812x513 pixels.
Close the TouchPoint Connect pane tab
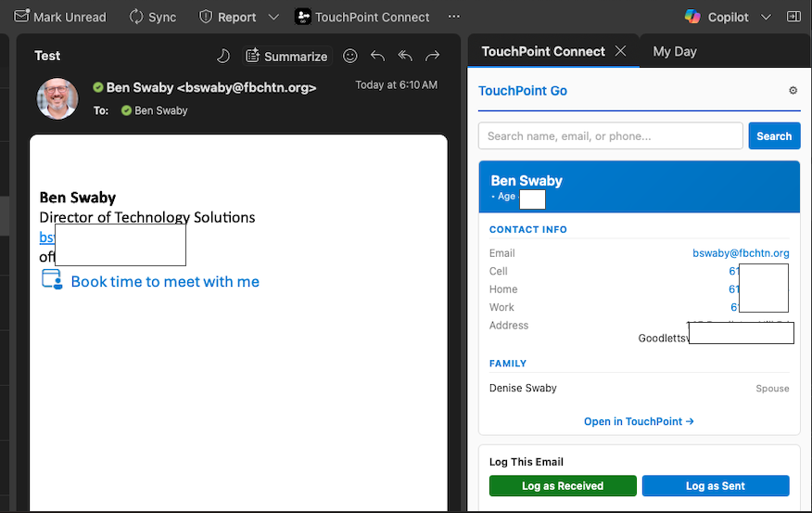point(620,51)
